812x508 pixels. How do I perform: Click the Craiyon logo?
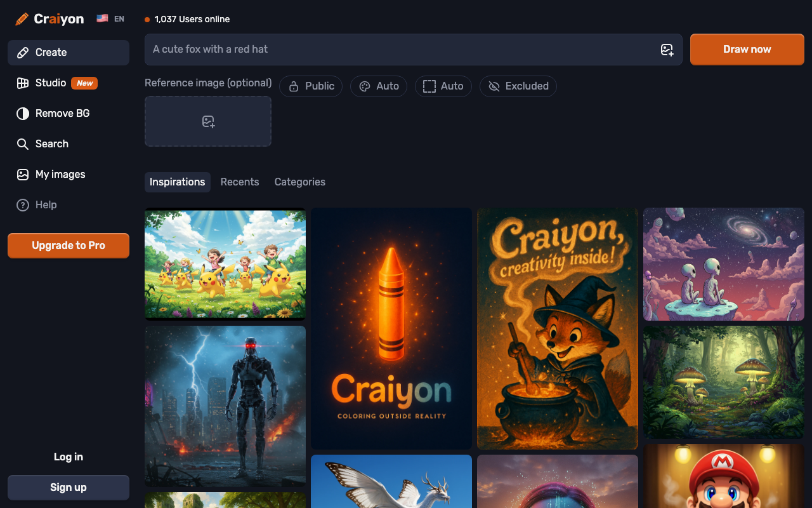49,19
